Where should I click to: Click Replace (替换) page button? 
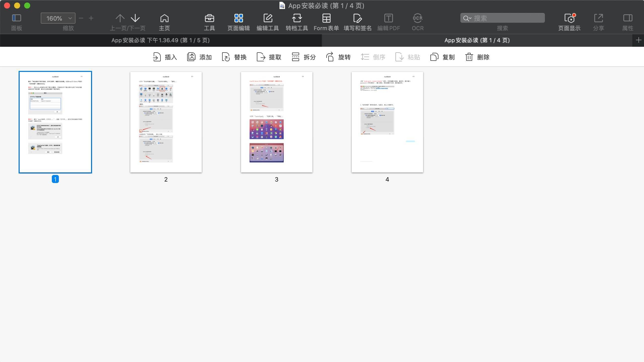click(234, 57)
